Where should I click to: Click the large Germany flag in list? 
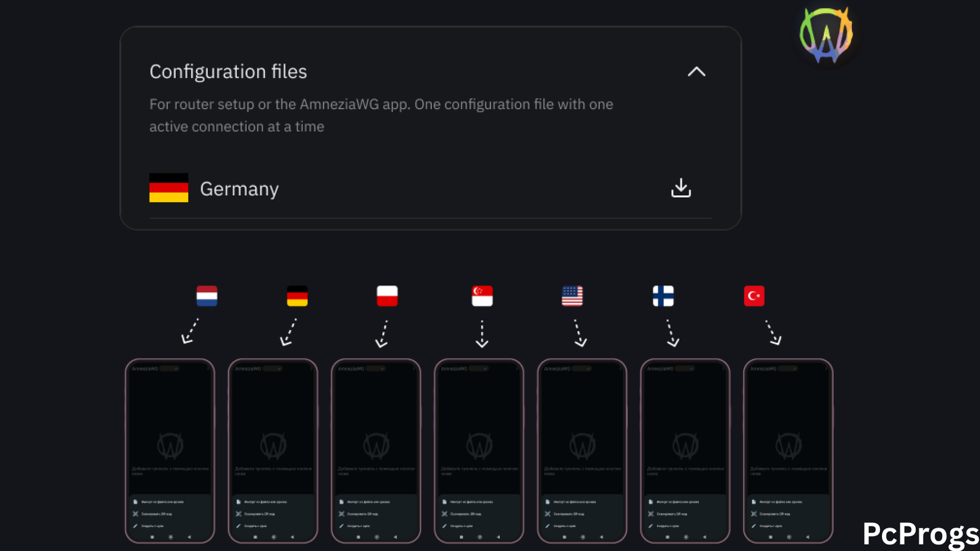tap(168, 188)
